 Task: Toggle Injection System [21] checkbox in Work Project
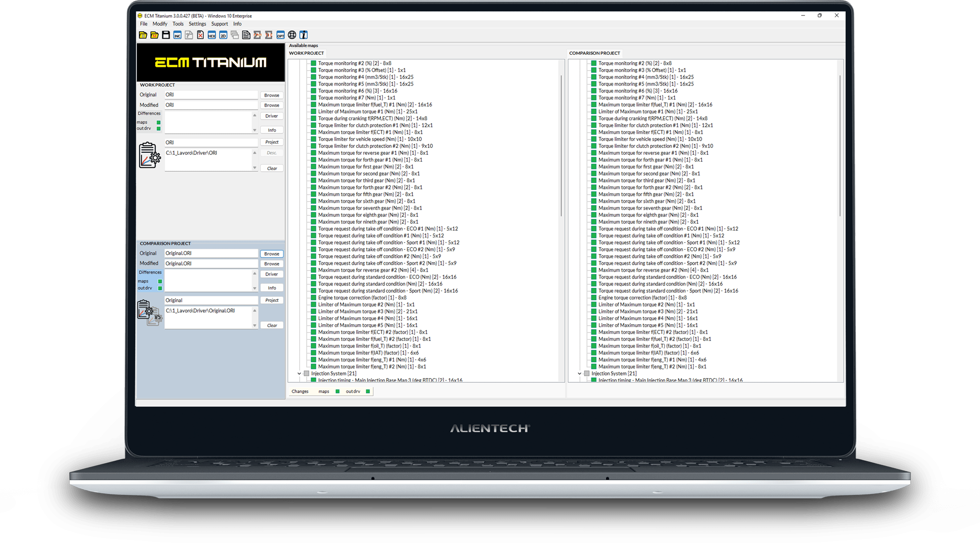pyautogui.click(x=307, y=374)
